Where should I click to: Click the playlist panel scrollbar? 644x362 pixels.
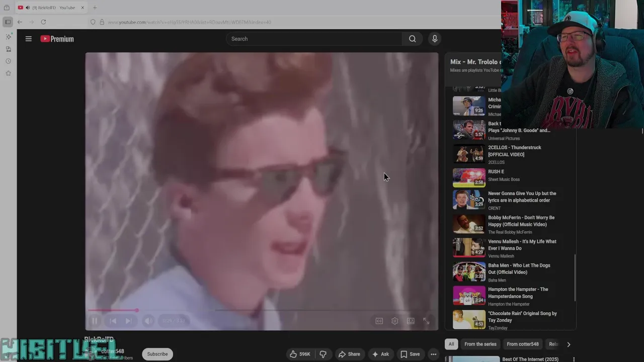coord(575,278)
